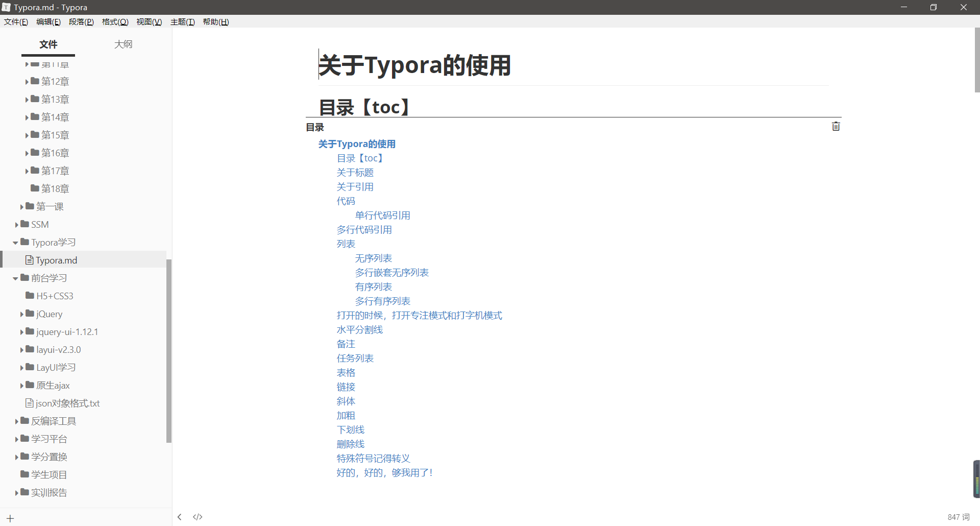Open the 编辑(E) menu
The width and height of the screenshot is (980, 526).
(x=48, y=22)
